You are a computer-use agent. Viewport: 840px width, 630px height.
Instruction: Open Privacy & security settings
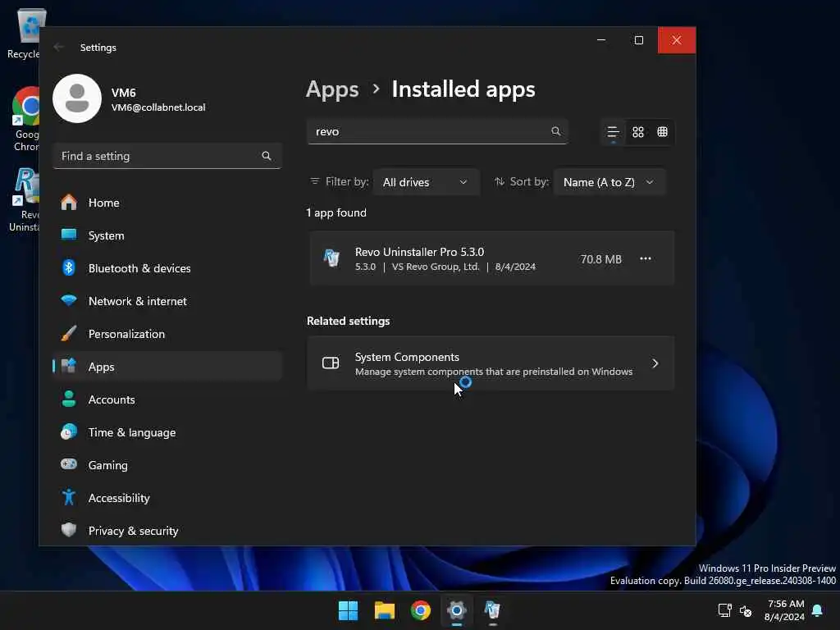[x=167, y=531]
